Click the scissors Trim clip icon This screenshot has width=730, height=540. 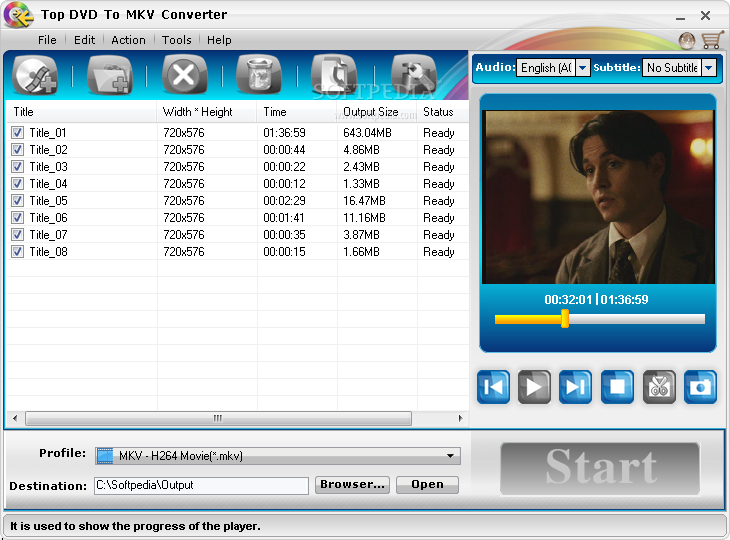tap(659, 387)
